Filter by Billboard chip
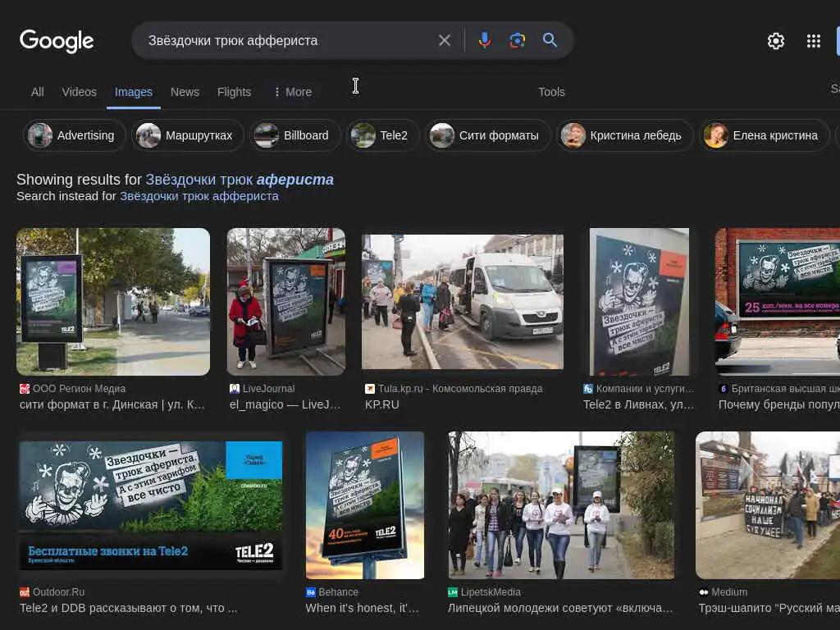Image resolution: width=840 pixels, height=630 pixels. click(295, 135)
